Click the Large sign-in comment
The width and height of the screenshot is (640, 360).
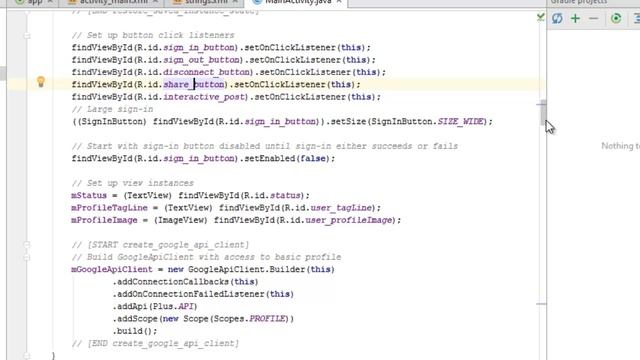point(112,109)
